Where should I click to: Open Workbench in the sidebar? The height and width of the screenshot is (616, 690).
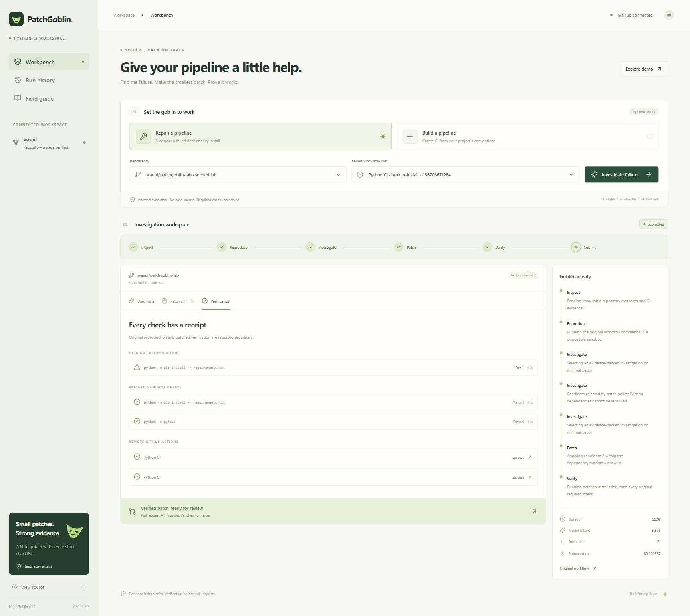[49, 62]
